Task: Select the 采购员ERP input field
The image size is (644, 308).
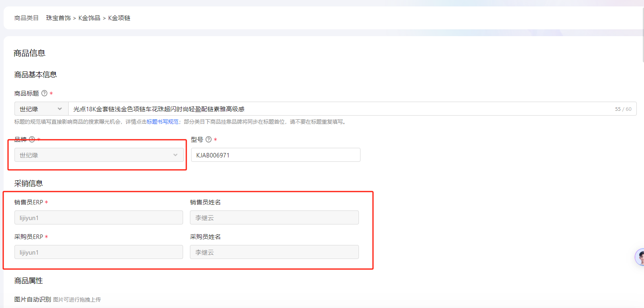Action: [x=99, y=252]
